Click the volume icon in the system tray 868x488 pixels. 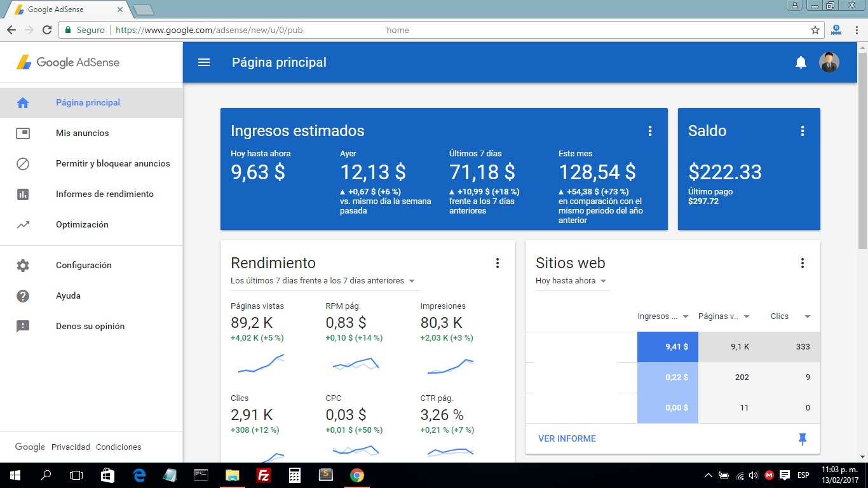pos(754,475)
